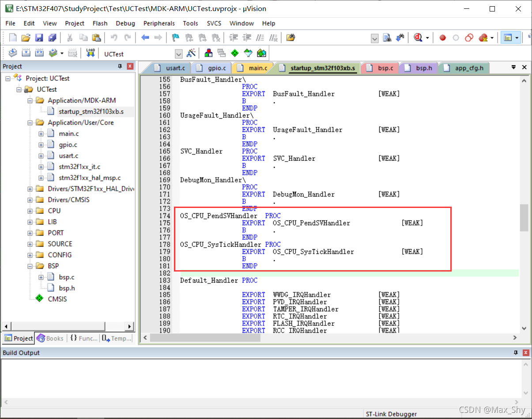
Task: Open the SVCS menu
Action: point(214,23)
